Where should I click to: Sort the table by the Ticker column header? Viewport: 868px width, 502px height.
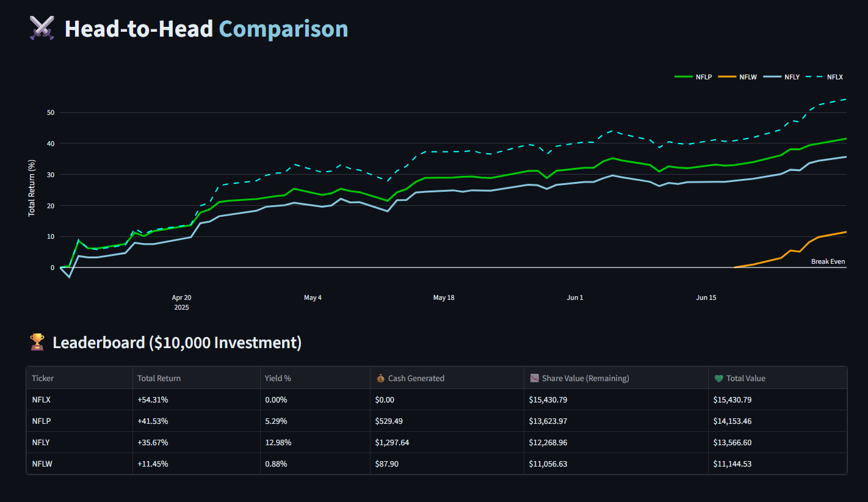tap(79, 378)
